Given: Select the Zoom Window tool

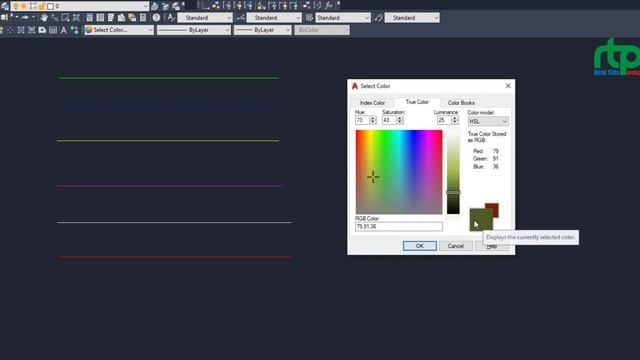Looking at the screenshot, I should [65, 18].
